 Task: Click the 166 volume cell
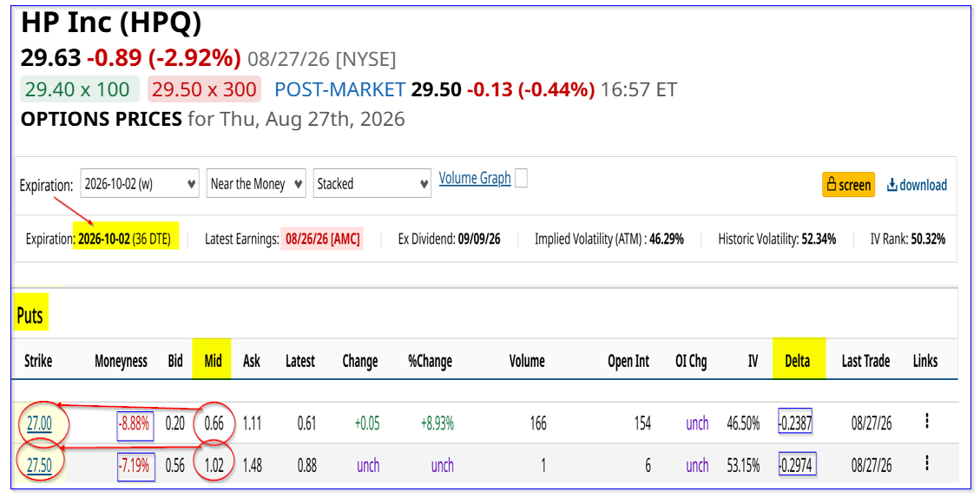(538, 423)
